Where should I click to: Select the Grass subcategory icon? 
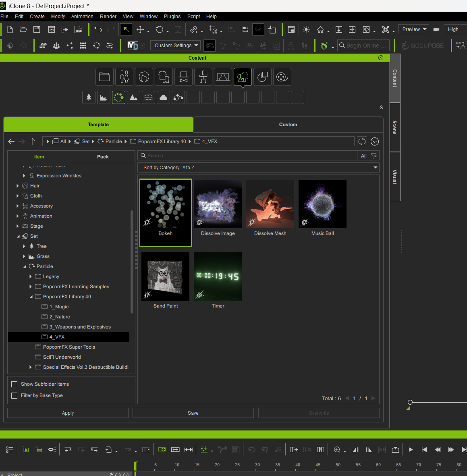pyautogui.click(x=104, y=98)
